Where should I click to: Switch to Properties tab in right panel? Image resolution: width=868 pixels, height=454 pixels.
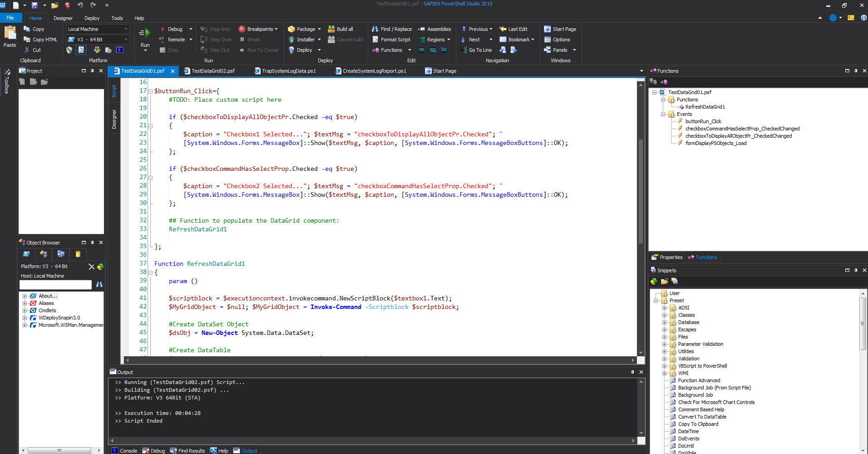coord(667,257)
